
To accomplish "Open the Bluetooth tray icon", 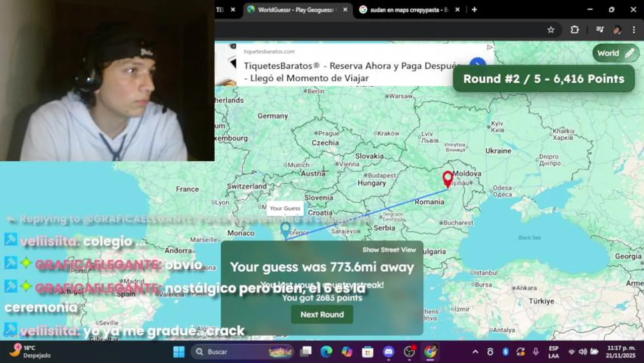I will 505,352.
